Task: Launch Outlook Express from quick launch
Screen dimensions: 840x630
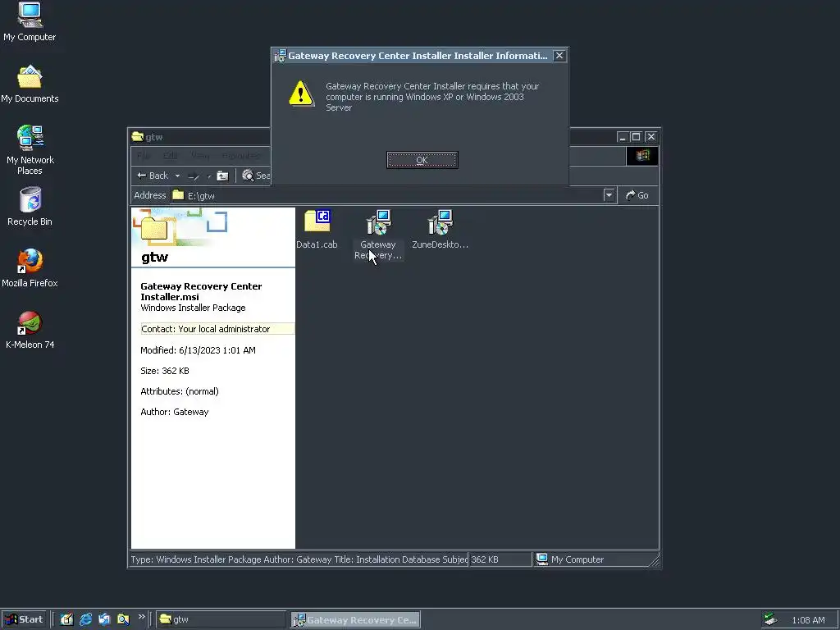Action: [x=104, y=619]
